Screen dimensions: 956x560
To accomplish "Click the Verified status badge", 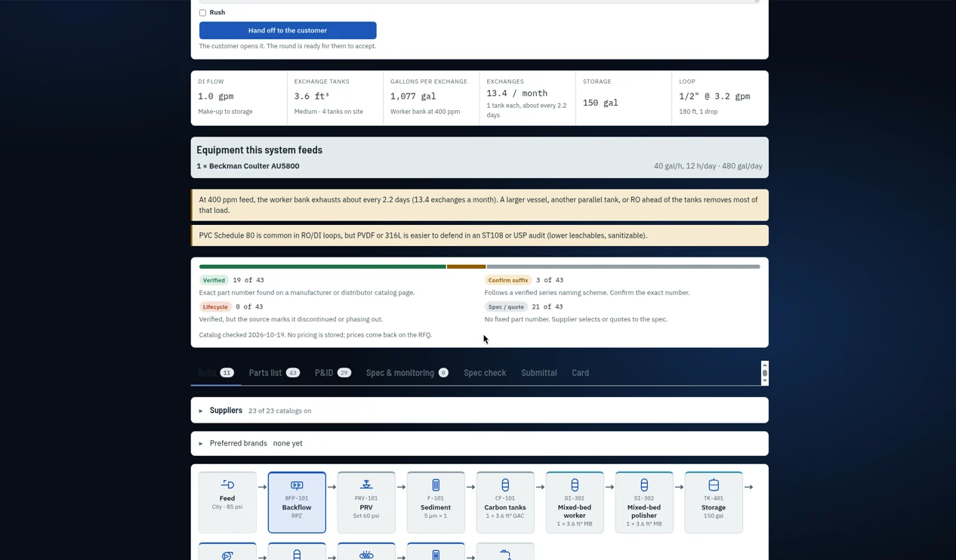I will (214, 280).
